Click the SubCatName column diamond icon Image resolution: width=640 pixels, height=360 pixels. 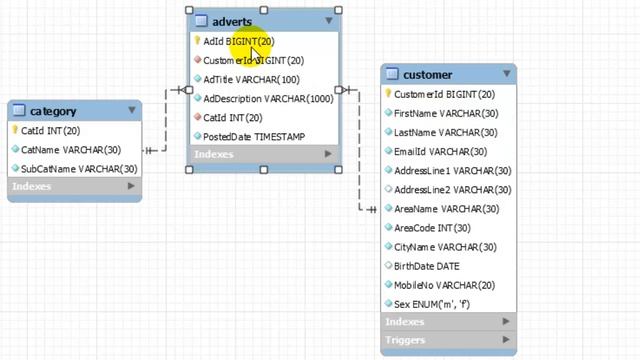(16, 168)
